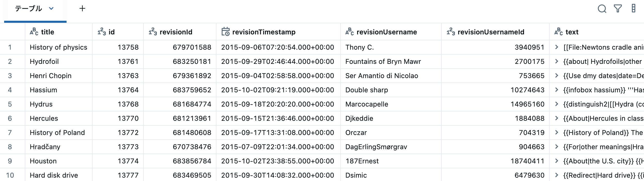Select the Hard disk drive title cell

point(59,175)
